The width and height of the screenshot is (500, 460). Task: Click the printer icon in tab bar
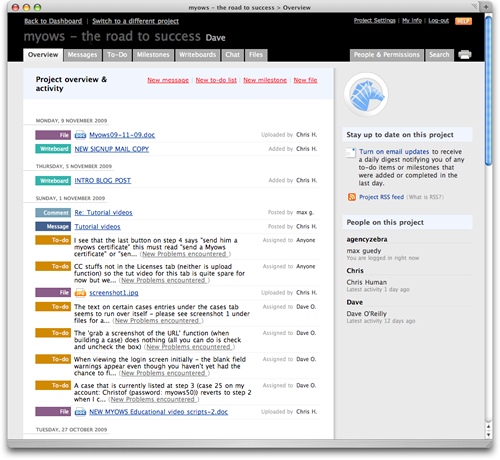point(465,55)
